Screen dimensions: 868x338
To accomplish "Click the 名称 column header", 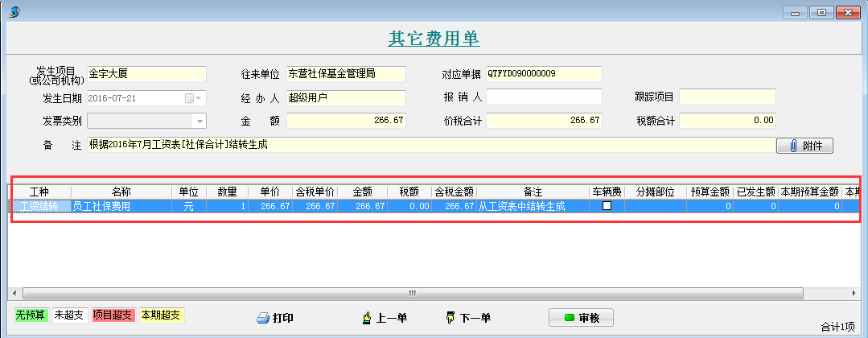I will click(x=121, y=192).
